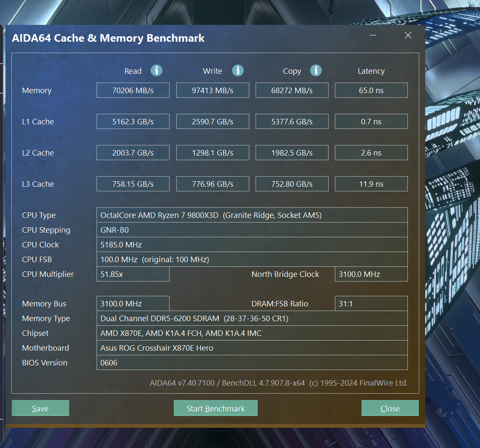Click L3 Cache latency 11.9 ns
The image size is (480, 448).
tap(371, 184)
